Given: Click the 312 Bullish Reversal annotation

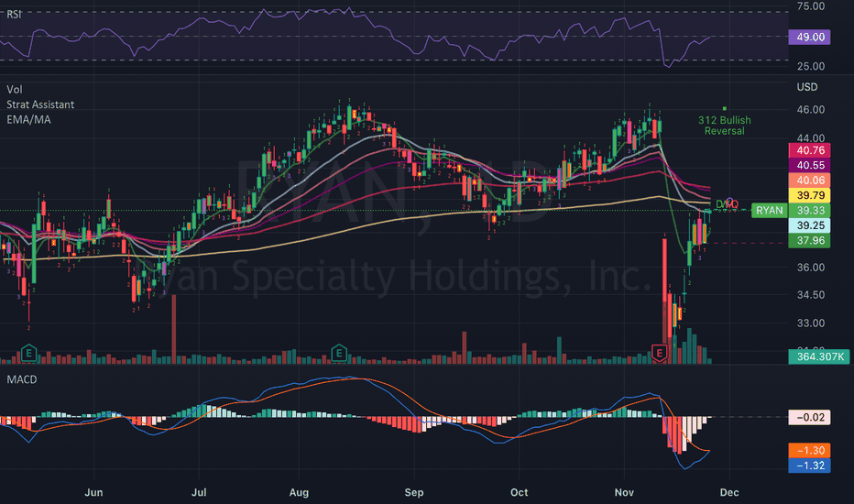Looking at the screenshot, I should point(725,126).
